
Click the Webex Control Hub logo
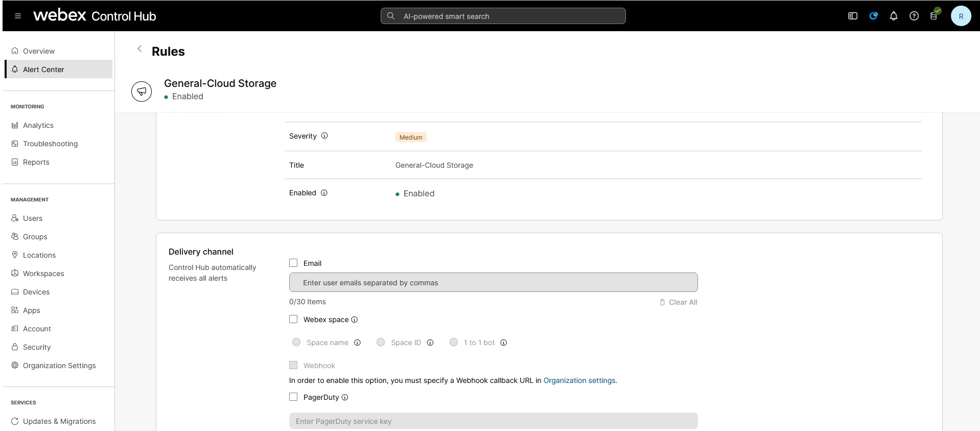(x=95, y=15)
